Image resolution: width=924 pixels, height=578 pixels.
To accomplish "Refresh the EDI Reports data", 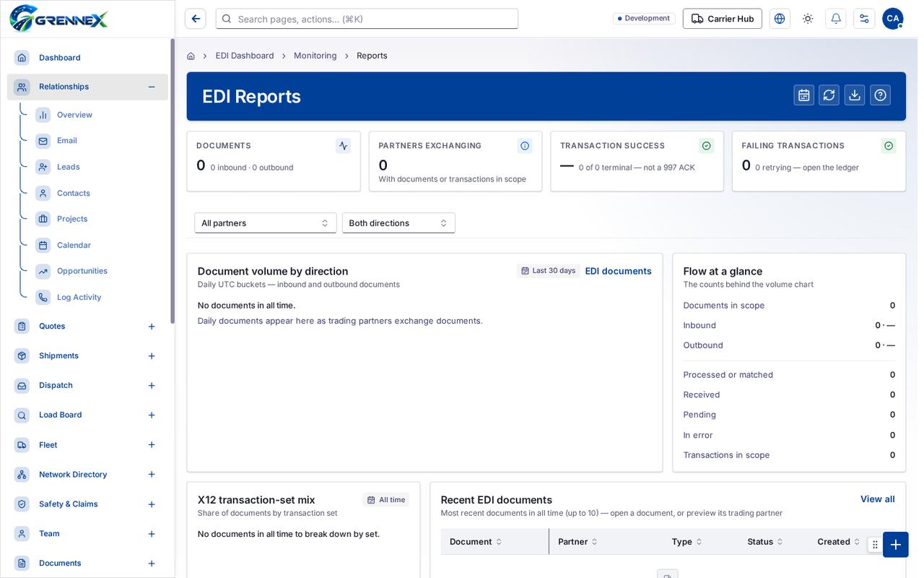I will point(829,95).
